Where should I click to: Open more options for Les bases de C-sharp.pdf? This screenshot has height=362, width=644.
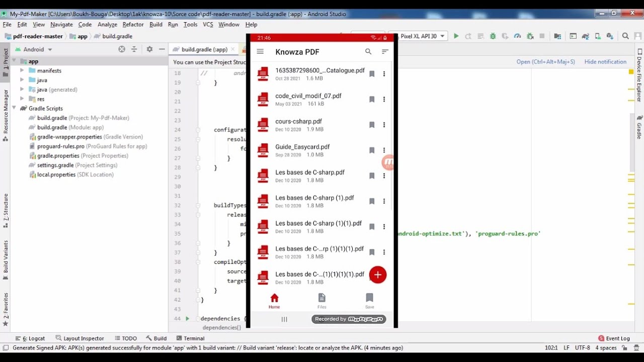(384, 176)
